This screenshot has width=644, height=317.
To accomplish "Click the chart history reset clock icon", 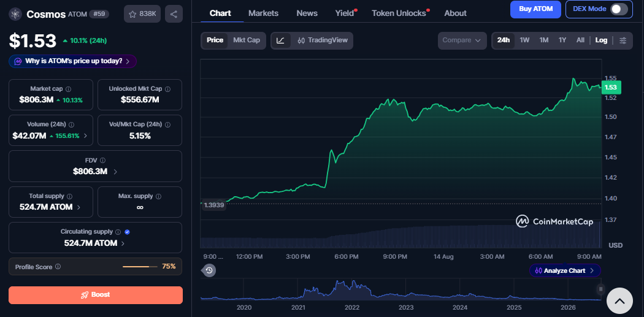I will click(209, 270).
